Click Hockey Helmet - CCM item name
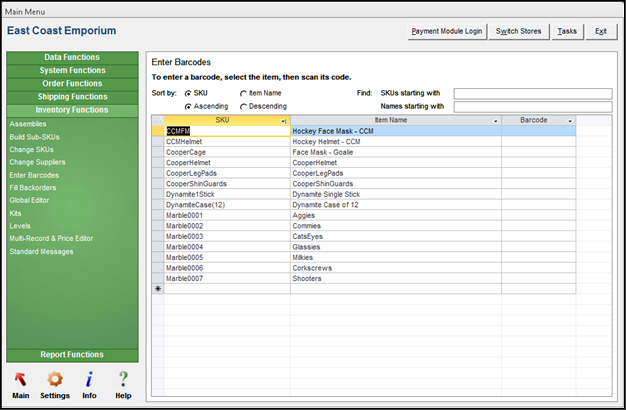 tap(326, 142)
